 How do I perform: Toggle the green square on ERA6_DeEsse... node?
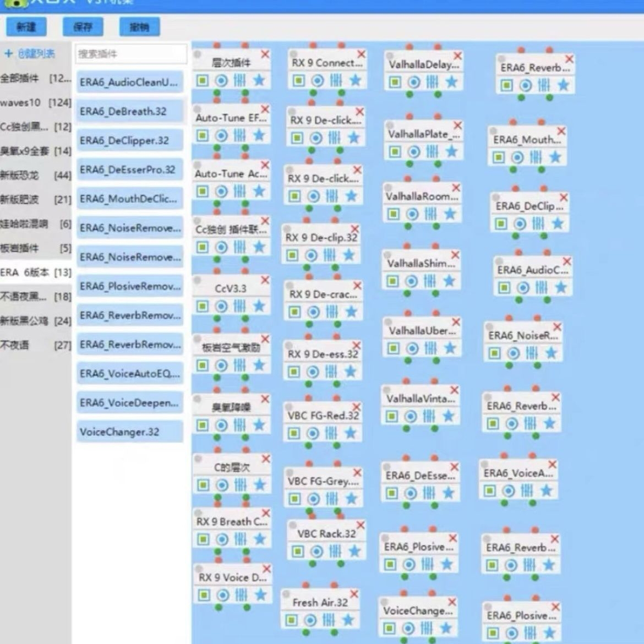391,493
